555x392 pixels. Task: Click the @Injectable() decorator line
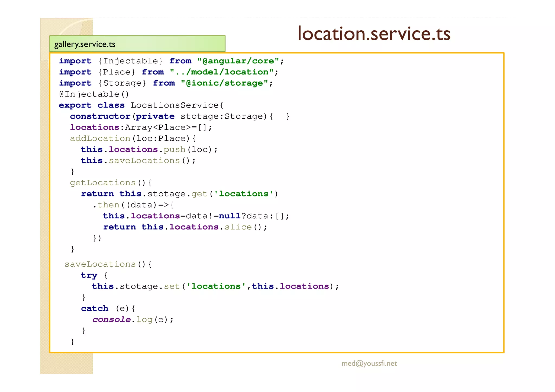click(94, 94)
